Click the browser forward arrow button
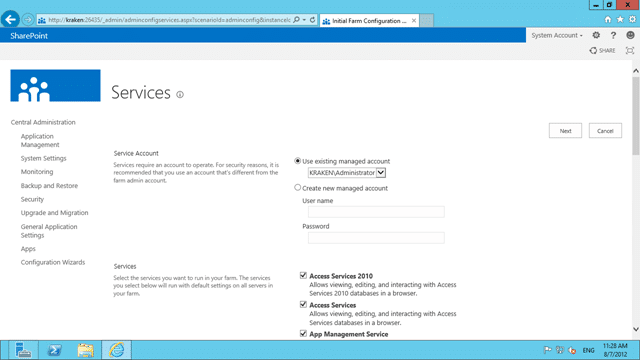This screenshot has height=360, width=640. pos(27,19)
